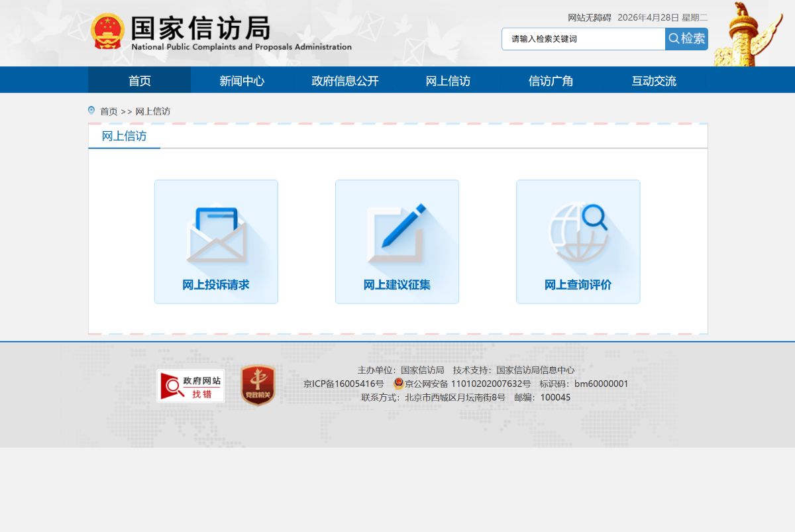Select 互动交流 in the navigation bar
This screenshot has width=795, height=532.
coord(653,80)
